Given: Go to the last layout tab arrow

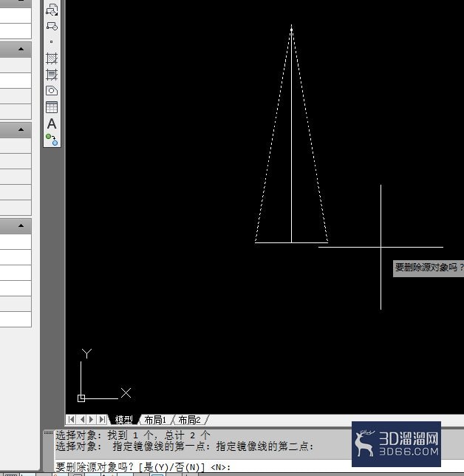Looking at the screenshot, I should (x=102, y=420).
